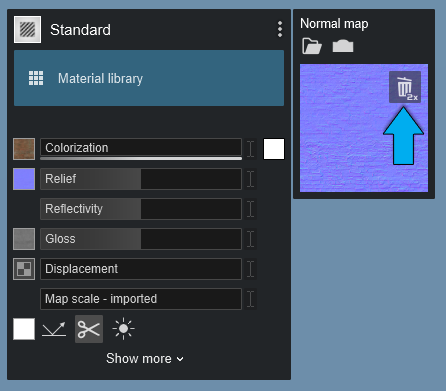This screenshot has width=446, height=391.
Task: Click the gray Gloss map thumbnail
Action: coord(24,239)
